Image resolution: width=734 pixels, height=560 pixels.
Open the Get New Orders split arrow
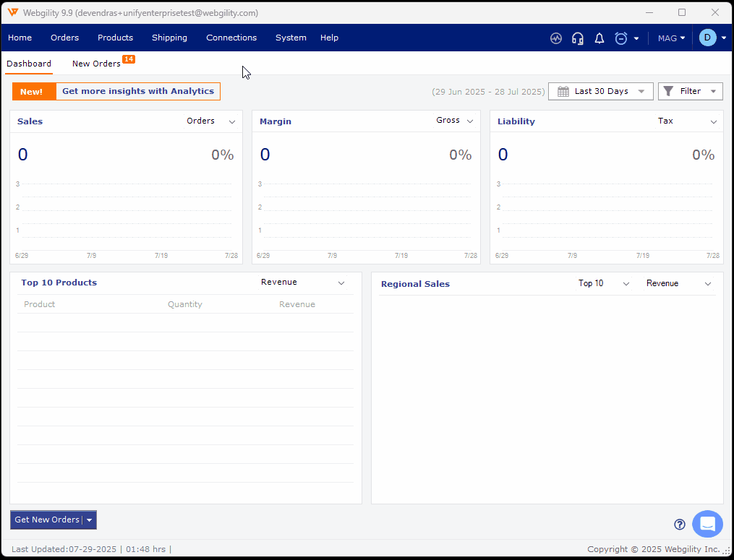pyautogui.click(x=90, y=520)
